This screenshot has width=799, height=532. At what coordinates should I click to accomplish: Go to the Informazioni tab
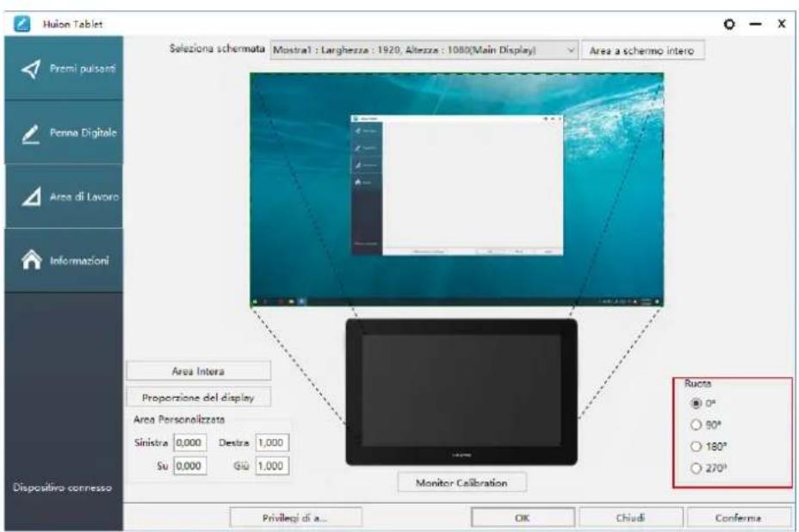click(x=65, y=260)
